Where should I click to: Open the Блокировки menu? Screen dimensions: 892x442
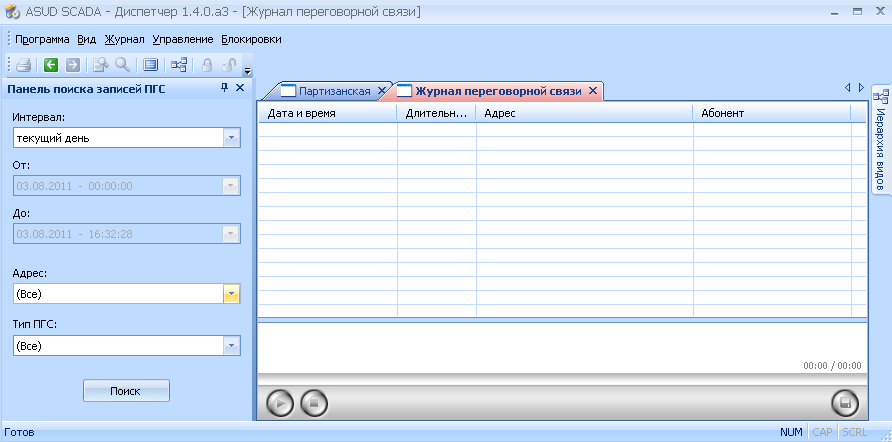tap(251, 39)
